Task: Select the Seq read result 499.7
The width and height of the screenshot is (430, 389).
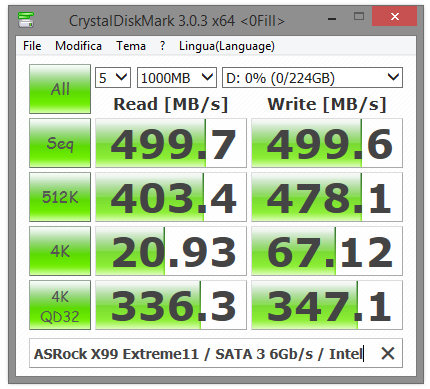Action: [x=171, y=143]
